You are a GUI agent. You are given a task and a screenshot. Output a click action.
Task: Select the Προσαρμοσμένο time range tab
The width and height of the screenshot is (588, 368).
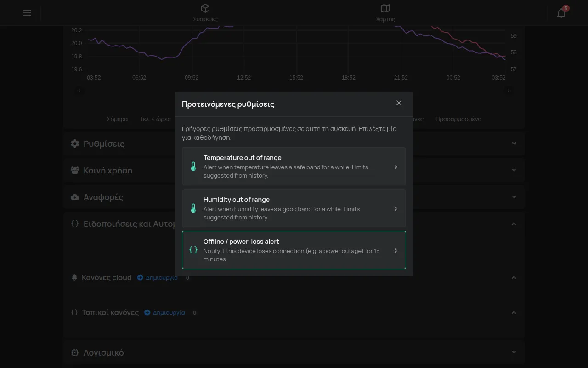coord(458,119)
